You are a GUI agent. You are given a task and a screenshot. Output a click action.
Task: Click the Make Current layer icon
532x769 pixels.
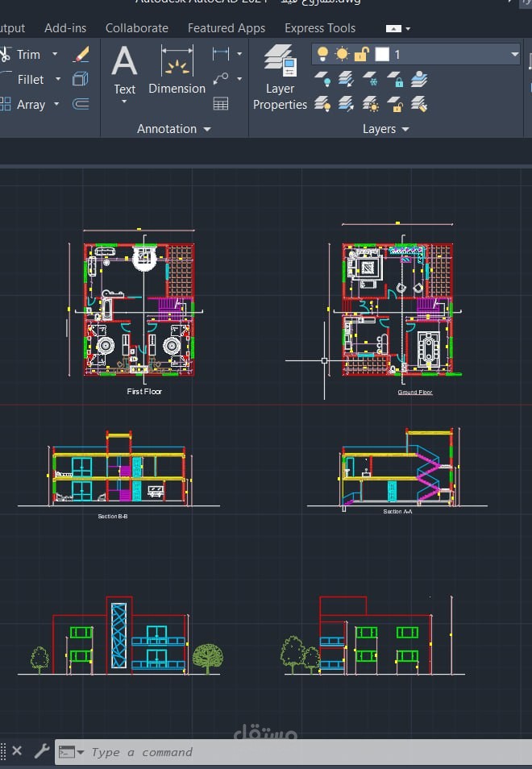(418, 79)
